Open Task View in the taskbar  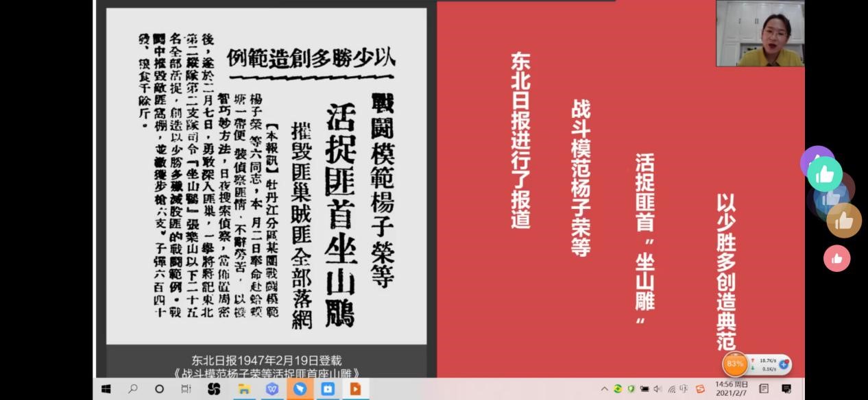coord(186,389)
